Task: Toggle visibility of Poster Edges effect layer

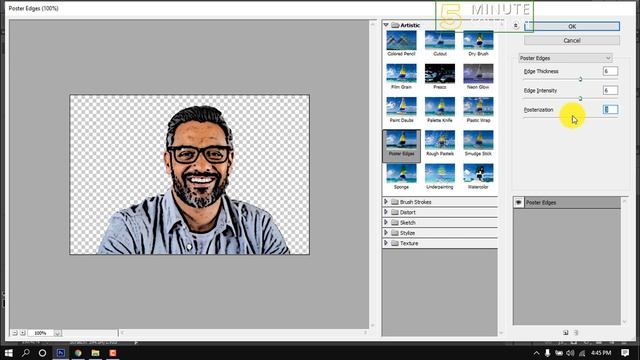Action: (x=518, y=202)
